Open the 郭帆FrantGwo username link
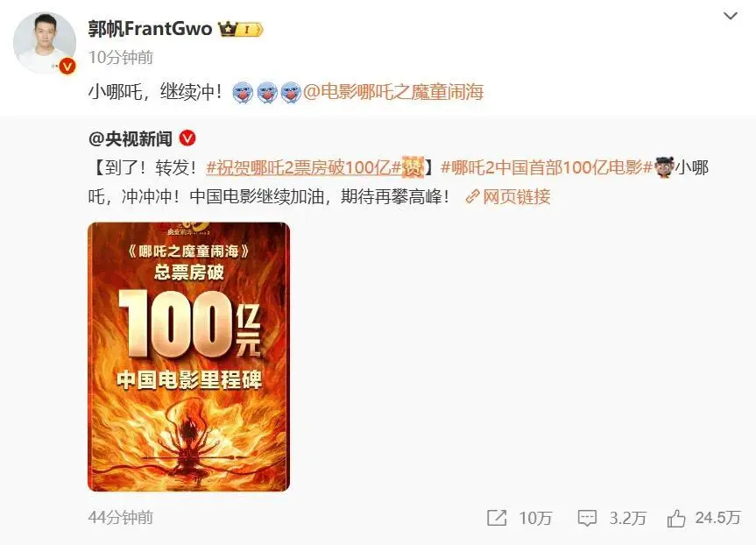This screenshot has height=545, width=756. (x=150, y=29)
